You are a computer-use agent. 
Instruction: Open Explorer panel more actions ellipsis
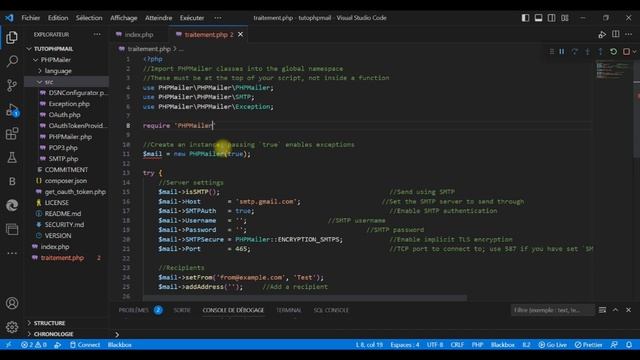click(97, 34)
